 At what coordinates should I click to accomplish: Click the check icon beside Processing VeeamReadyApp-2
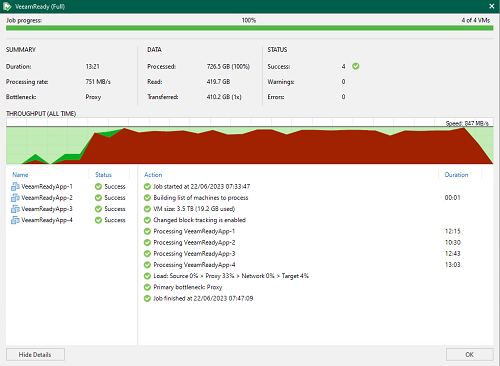[147, 242]
